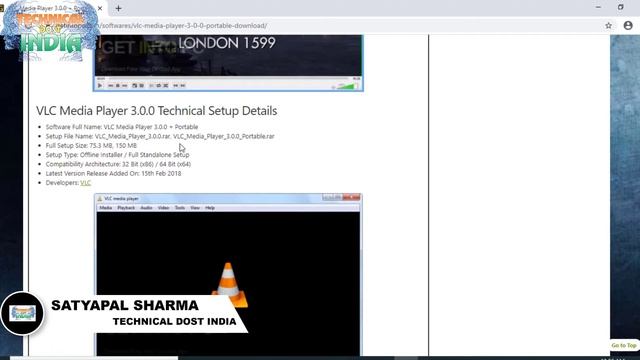Click the Go to Top button
640x360 pixels.
624,345
